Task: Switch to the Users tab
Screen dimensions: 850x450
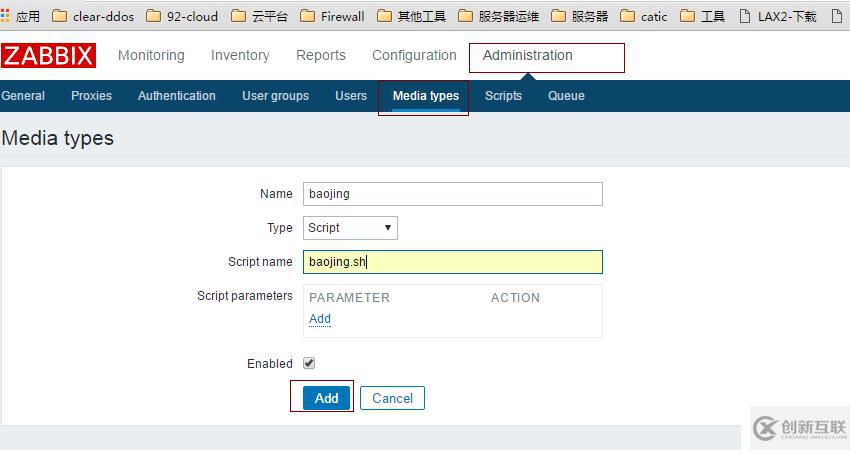Action: click(351, 96)
